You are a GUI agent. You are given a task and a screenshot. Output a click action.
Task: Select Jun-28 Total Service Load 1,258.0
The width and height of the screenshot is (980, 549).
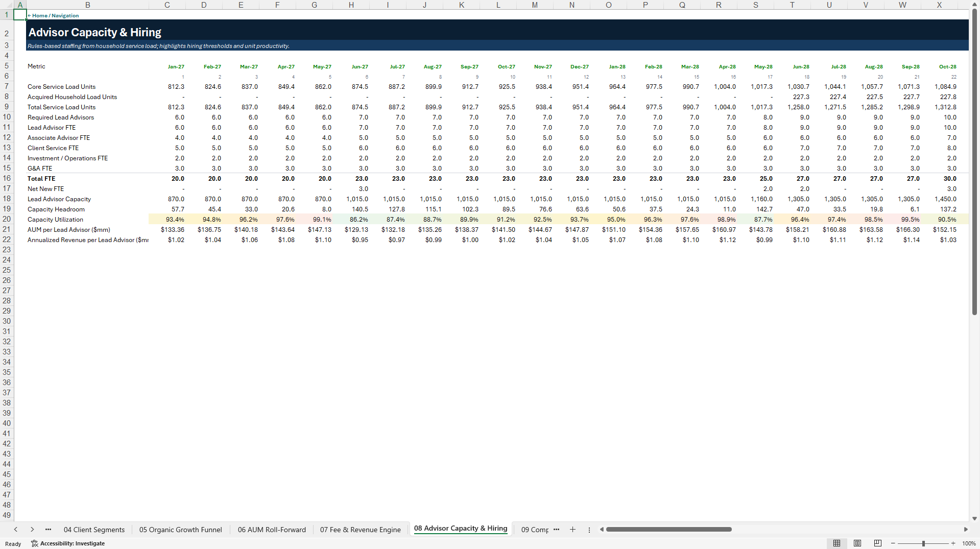792,107
